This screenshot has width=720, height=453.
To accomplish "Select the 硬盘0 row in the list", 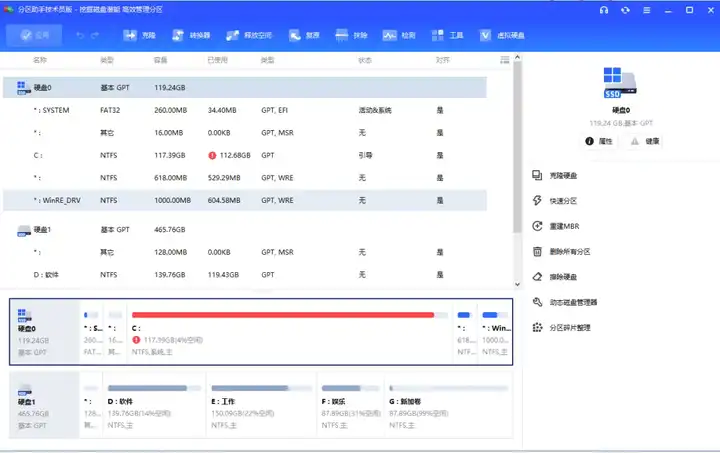I will (x=245, y=88).
